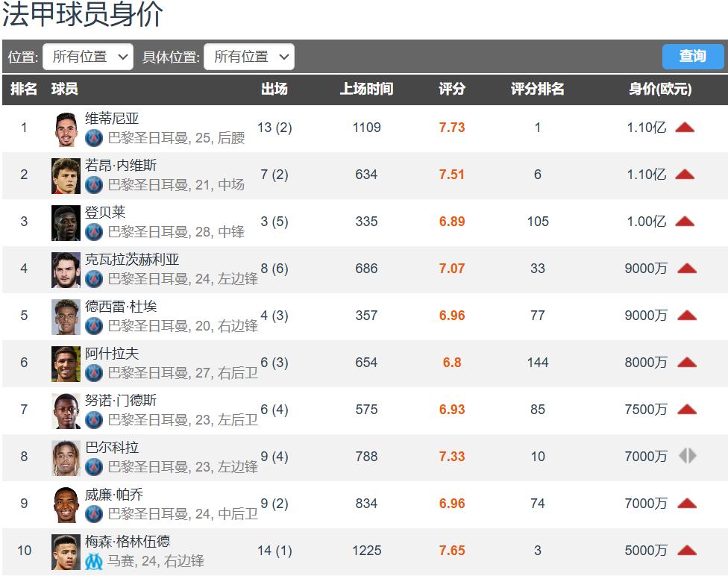
Task: Select 登贝莱's player avatar
Action: 66,223
